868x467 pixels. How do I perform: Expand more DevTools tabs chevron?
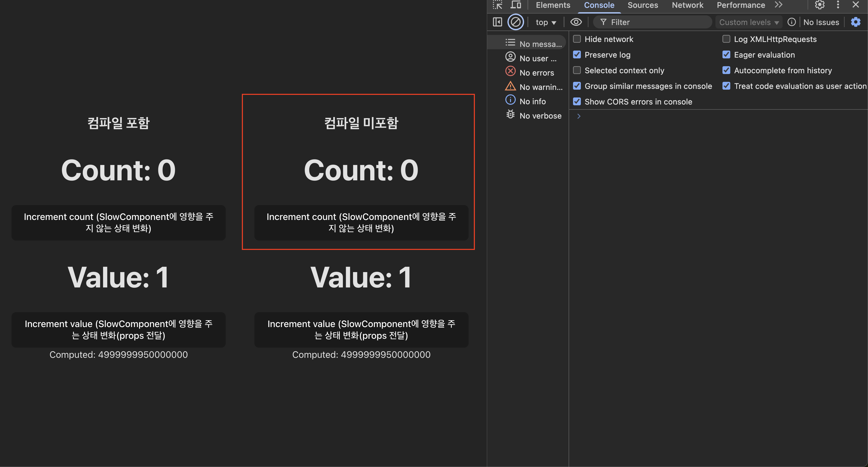(x=778, y=5)
